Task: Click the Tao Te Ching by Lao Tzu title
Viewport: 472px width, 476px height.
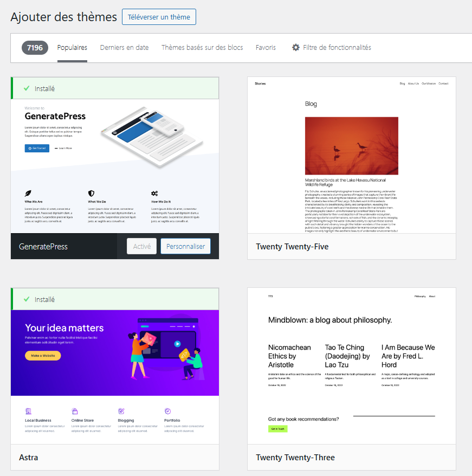Action: (x=347, y=356)
